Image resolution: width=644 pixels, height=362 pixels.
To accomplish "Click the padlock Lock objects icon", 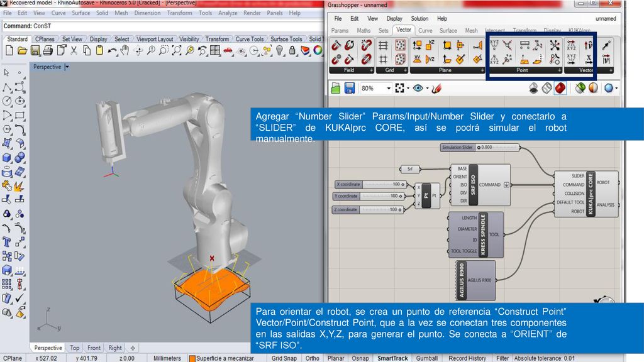I will [x=292, y=50].
